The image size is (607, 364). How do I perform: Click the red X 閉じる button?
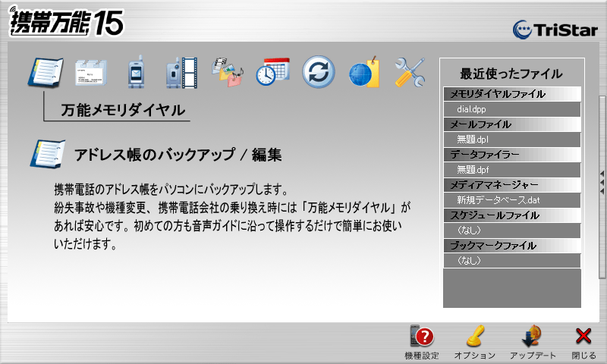point(583,342)
